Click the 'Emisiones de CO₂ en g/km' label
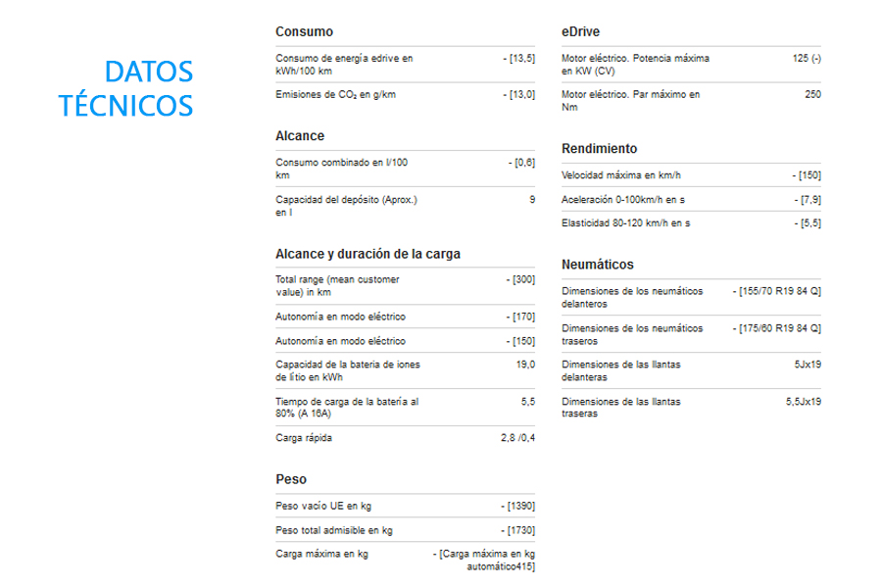882x588 pixels. point(335,95)
